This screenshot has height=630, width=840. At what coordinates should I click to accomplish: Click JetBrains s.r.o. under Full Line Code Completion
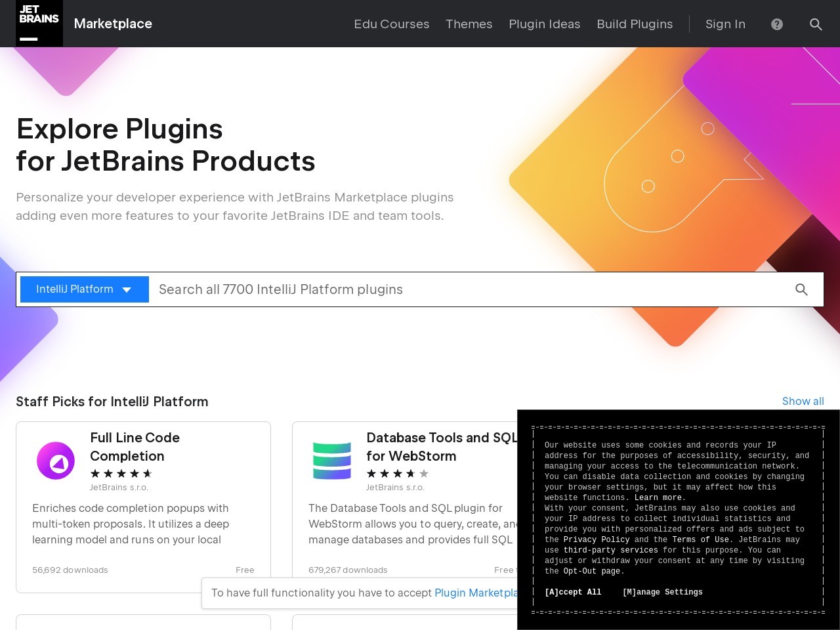click(x=119, y=488)
